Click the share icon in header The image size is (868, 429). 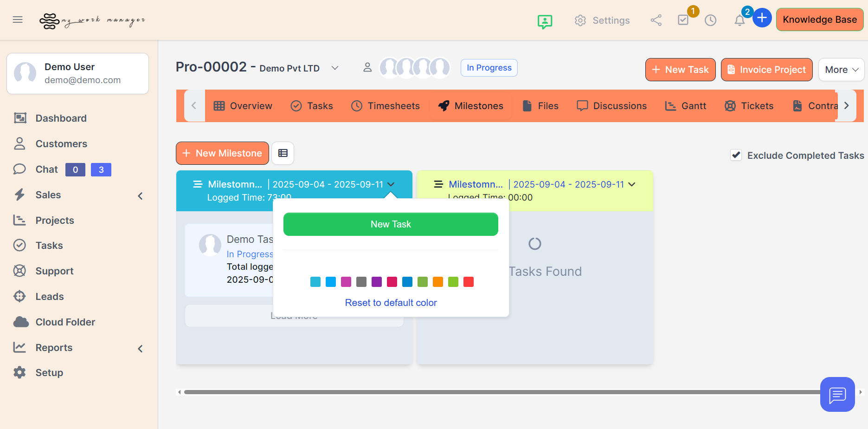tap(656, 20)
